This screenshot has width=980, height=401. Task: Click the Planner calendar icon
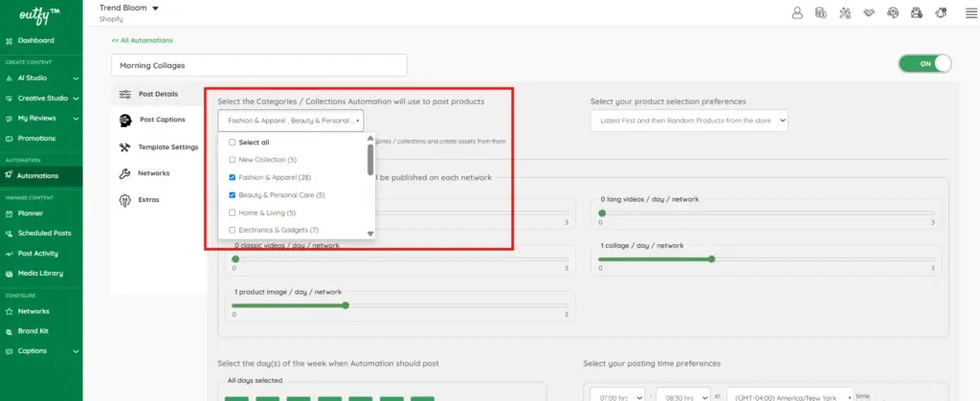9,213
